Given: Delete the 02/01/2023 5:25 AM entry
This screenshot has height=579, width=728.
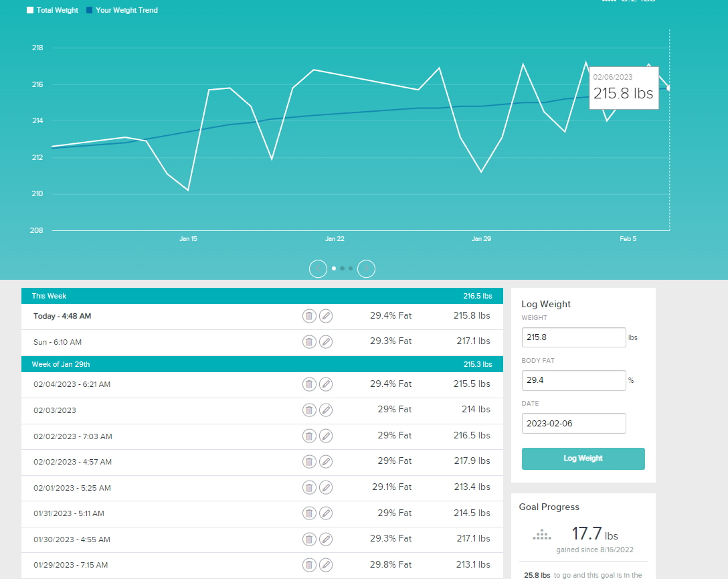Looking at the screenshot, I should pyautogui.click(x=308, y=487).
